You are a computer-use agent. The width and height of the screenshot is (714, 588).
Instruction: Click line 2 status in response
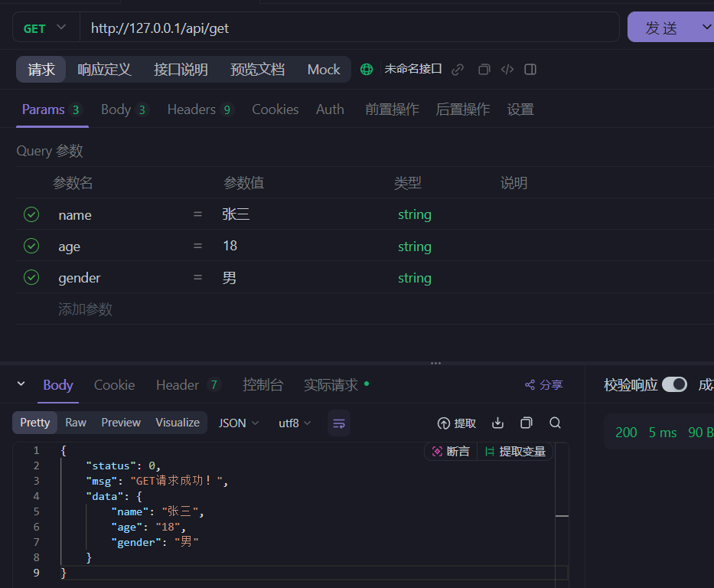(x=123, y=465)
